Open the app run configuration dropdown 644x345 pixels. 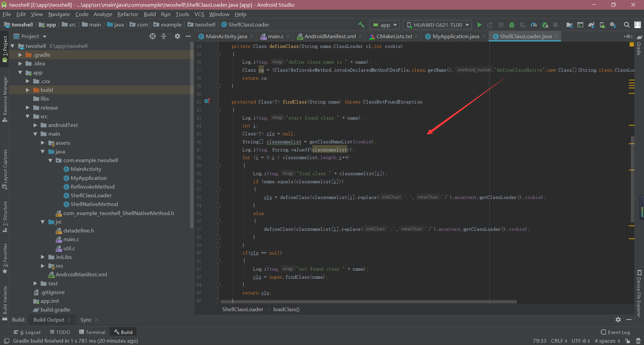[385, 25]
